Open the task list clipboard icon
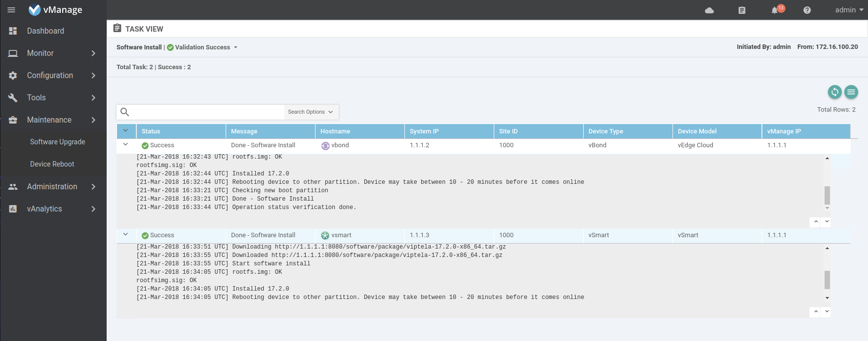This screenshot has width=868, height=341. pyautogui.click(x=742, y=10)
